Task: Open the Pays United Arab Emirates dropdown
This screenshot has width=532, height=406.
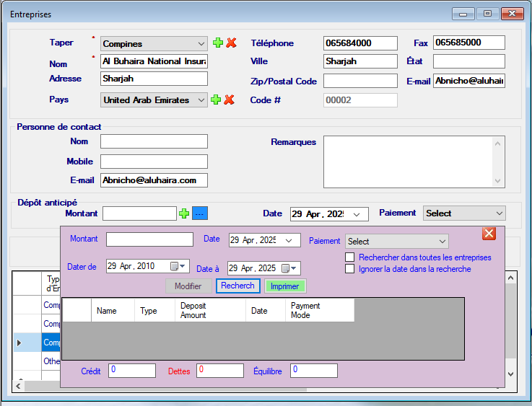Action: (x=201, y=100)
